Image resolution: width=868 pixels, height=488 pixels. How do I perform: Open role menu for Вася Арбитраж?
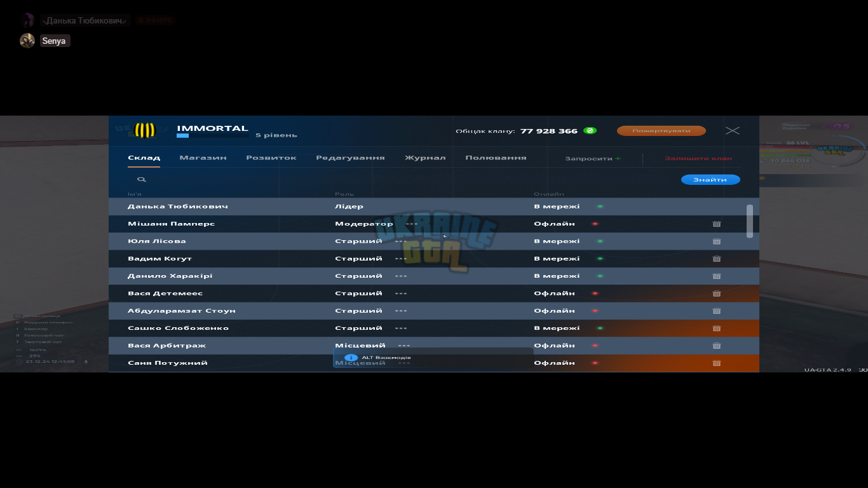404,346
